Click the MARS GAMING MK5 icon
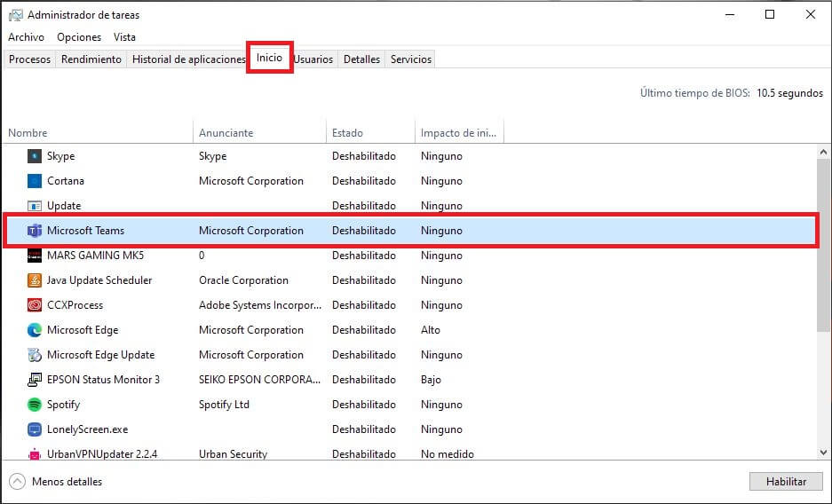Image resolution: width=832 pixels, height=504 pixels. 35,256
